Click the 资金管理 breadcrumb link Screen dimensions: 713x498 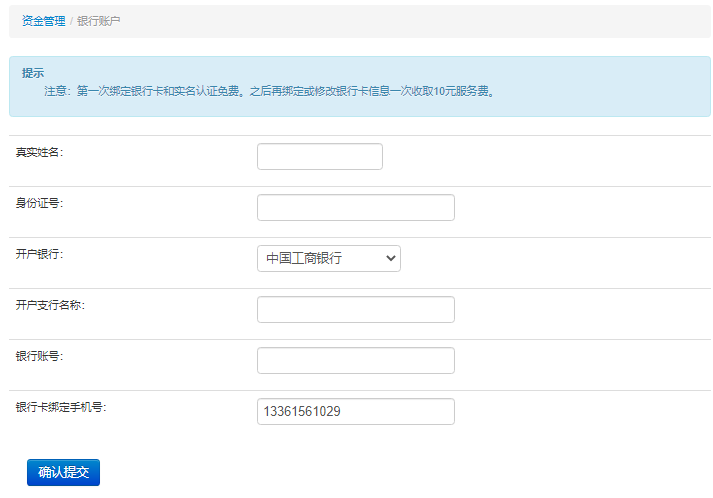click(43, 21)
